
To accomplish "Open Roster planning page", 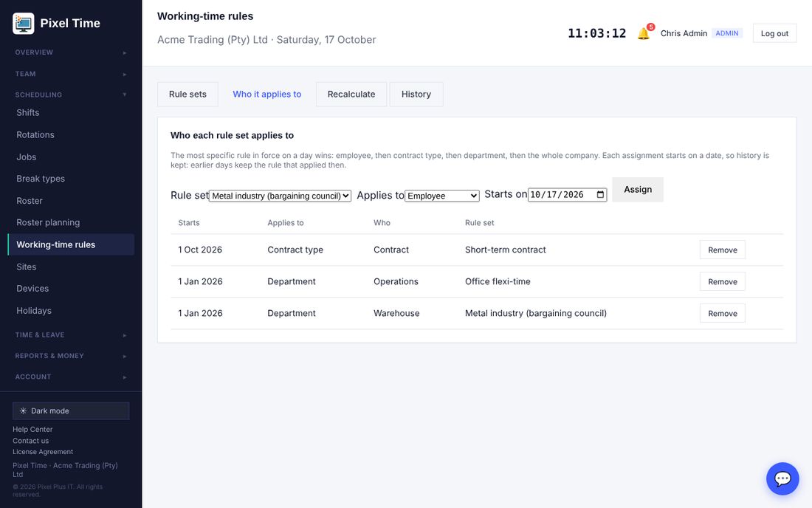I will [71, 223].
